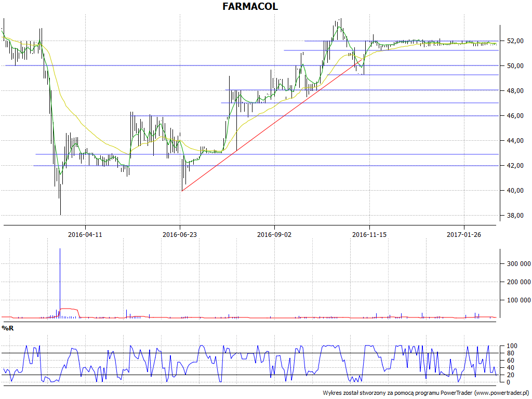Click the 42,00 price axis label
532x399 pixels.
[515, 166]
